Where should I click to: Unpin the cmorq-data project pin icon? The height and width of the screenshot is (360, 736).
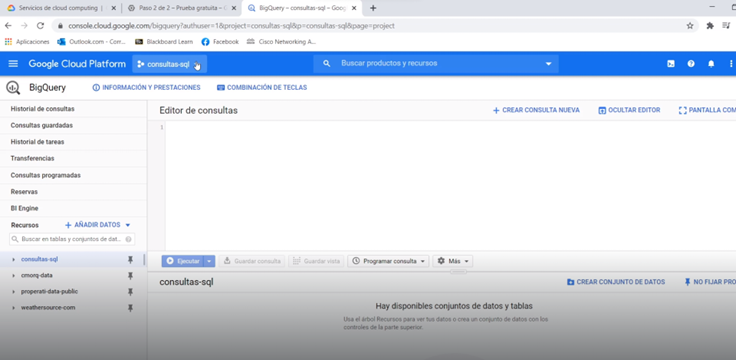130,276
